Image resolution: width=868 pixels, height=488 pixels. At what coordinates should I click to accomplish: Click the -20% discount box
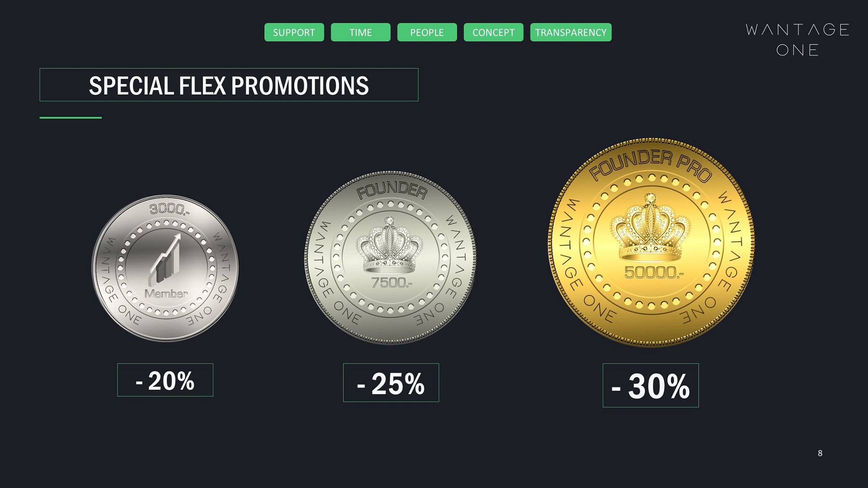point(165,380)
